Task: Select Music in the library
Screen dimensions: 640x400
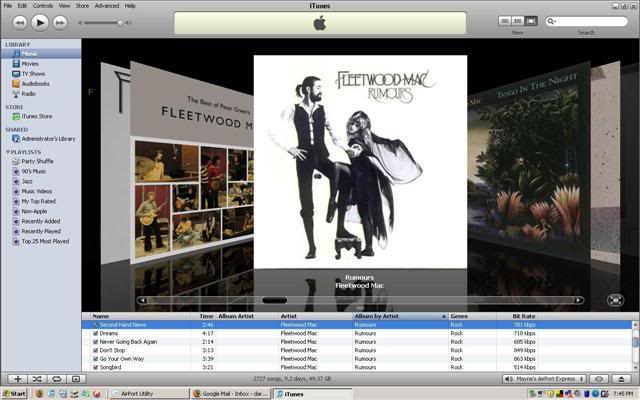Action: [41, 54]
